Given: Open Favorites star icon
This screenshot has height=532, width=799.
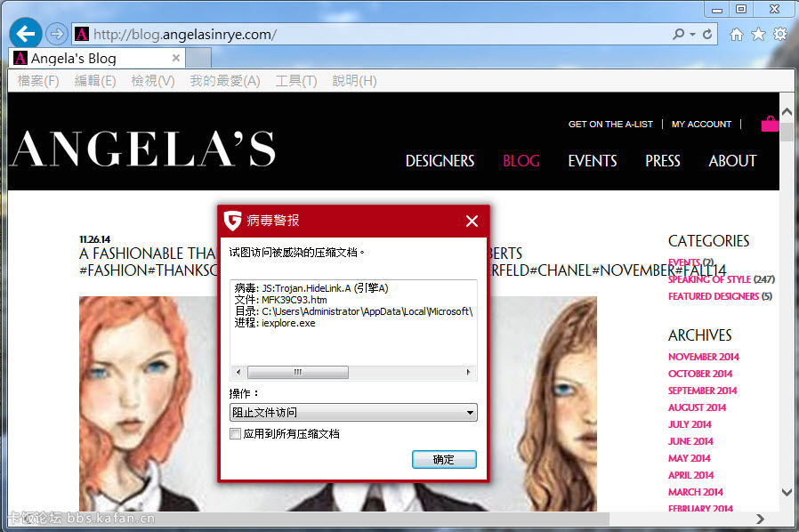Looking at the screenshot, I should pos(758,34).
